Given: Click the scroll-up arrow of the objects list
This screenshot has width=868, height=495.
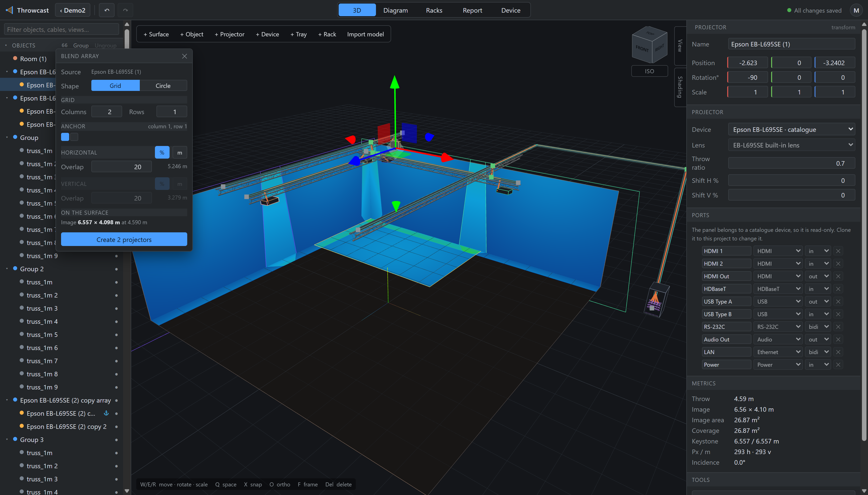Looking at the screenshot, I should tap(127, 24).
